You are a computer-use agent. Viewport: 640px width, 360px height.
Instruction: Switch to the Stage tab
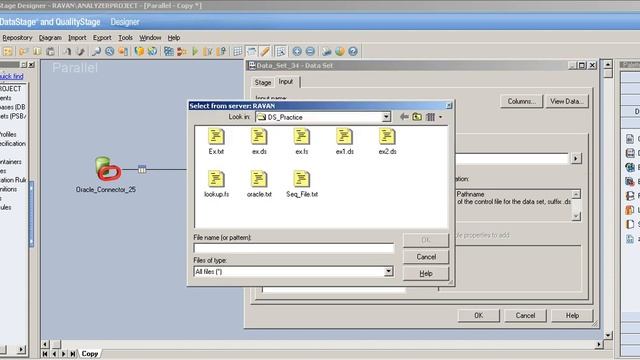(x=263, y=82)
